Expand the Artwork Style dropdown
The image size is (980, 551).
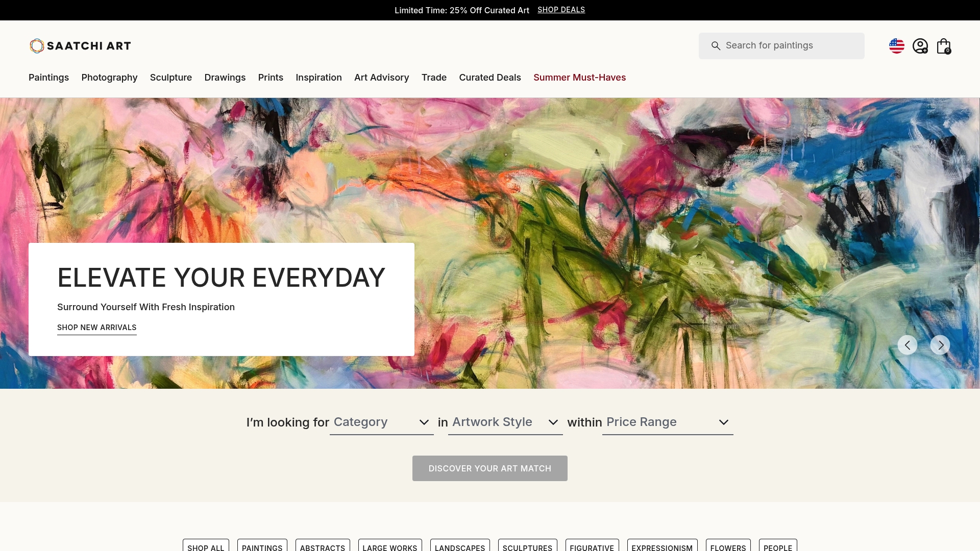(505, 422)
